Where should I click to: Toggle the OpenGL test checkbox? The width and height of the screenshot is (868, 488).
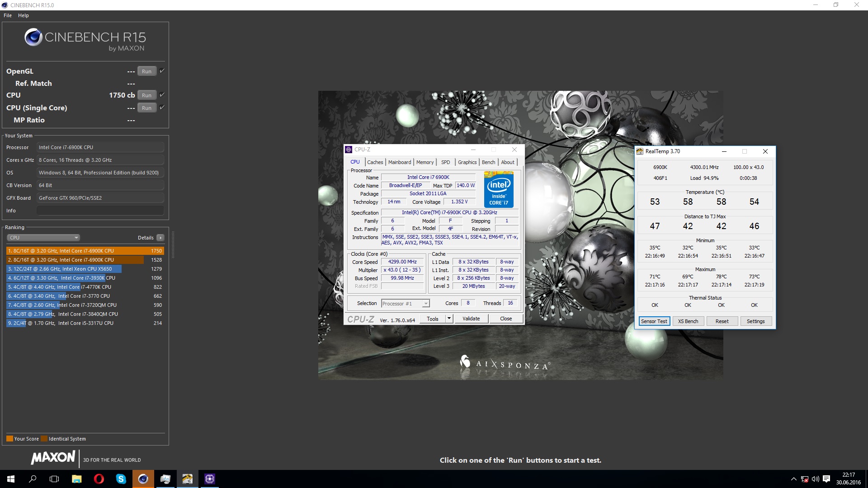coord(162,70)
